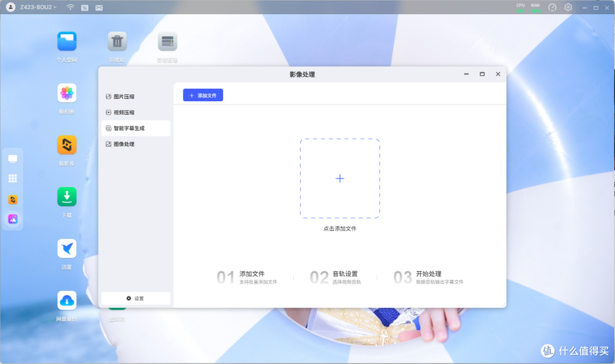
Task: Open the 个人空间 desktop folder icon
Action: (x=67, y=42)
